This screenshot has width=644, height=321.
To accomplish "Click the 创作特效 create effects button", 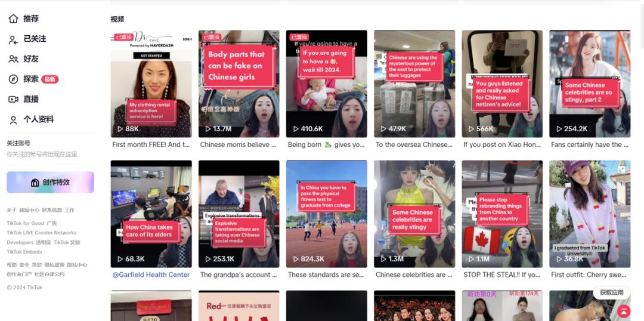I will (x=50, y=183).
